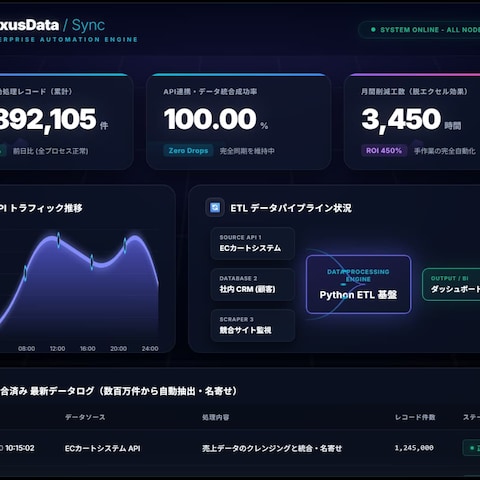Viewport: 480px width, 480px height.
Task: Click the Python ETL 基盤 processing engine box
Action: tap(358, 284)
